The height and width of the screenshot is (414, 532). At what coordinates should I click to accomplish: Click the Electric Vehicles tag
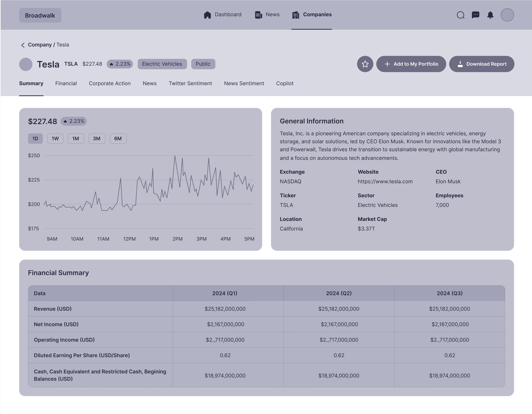162,64
